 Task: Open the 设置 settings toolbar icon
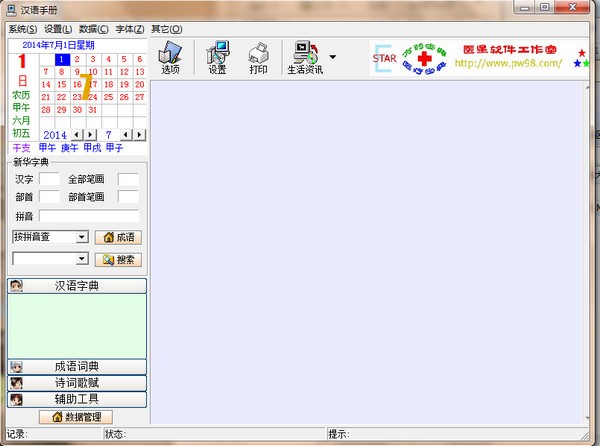click(x=217, y=58)
